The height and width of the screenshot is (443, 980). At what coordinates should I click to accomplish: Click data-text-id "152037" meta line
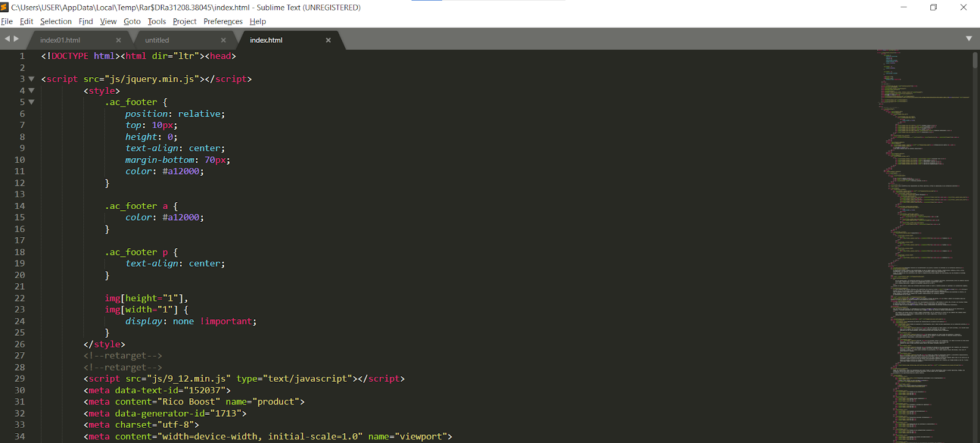pos(157,390)
